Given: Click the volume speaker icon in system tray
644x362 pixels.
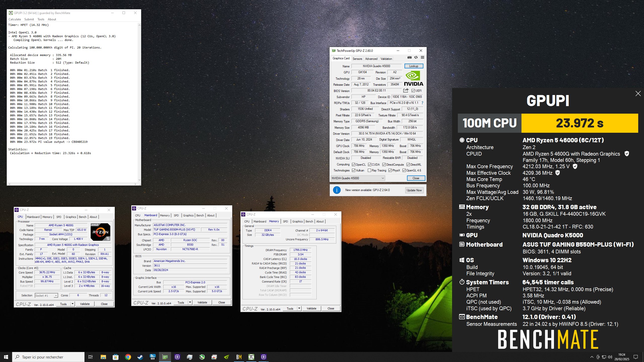Looking at the screenshot, I should (x=610, y=357).
